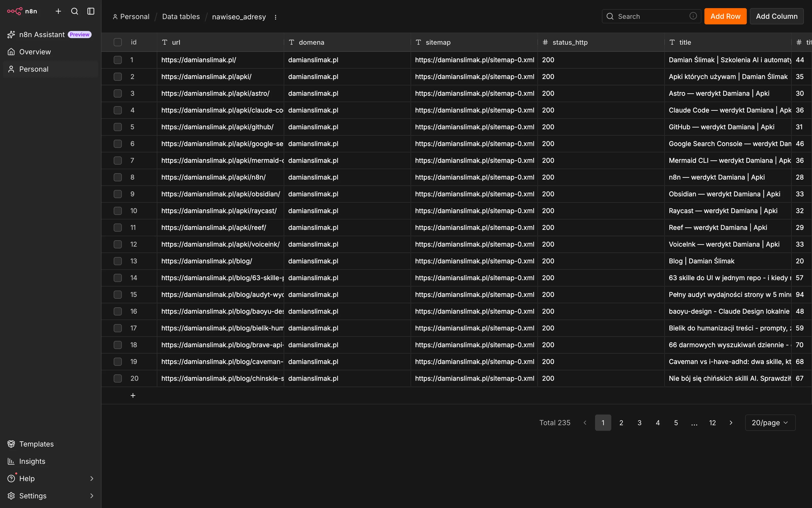Open Data tables breadcrumb link
Image resolution: width=812 pixels, height=508 pixels.
coord(181,17)
